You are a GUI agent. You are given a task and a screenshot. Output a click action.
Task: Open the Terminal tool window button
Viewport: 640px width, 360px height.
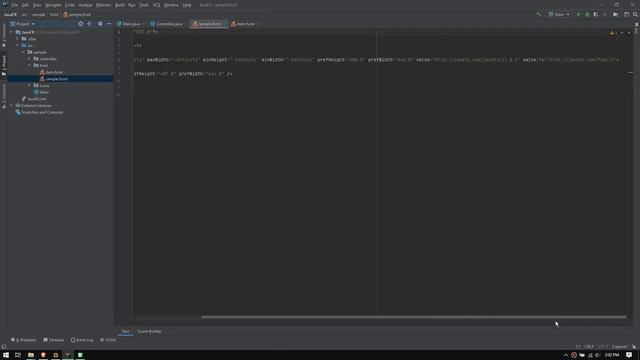[53, 340]
